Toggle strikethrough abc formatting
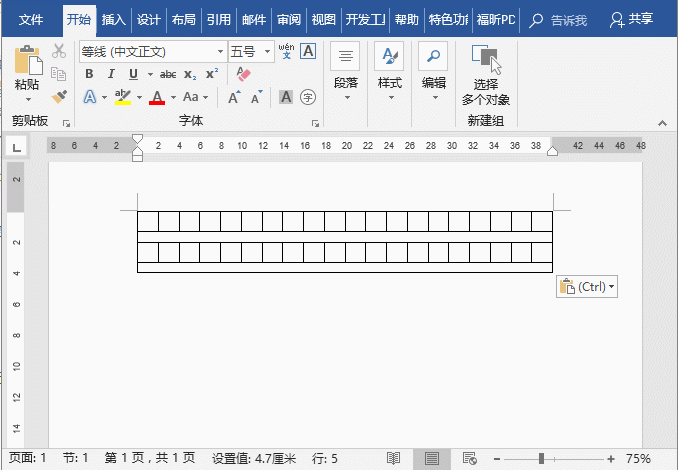Image resolution: width=678 pixels, height=470 pixels. [168, 74]
